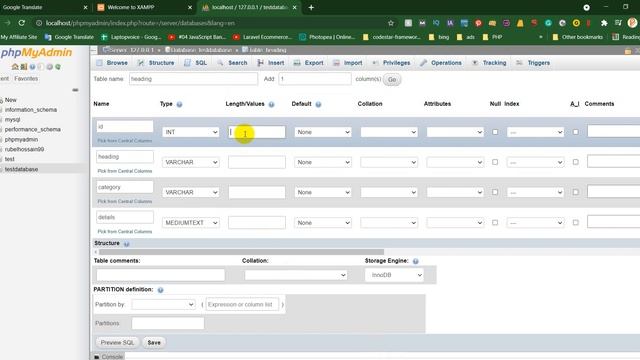
Task: Switch to the SQL tab
Action: point(196,63)
